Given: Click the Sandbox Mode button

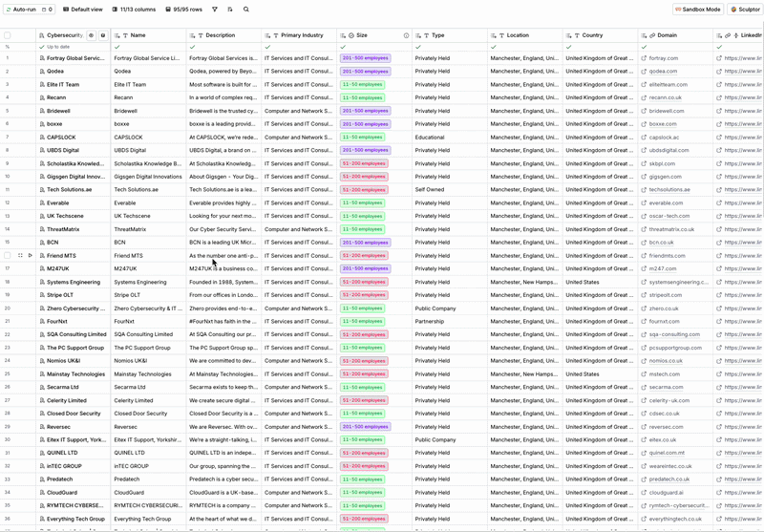Looking at the screenshot, I should coord(698,10).
